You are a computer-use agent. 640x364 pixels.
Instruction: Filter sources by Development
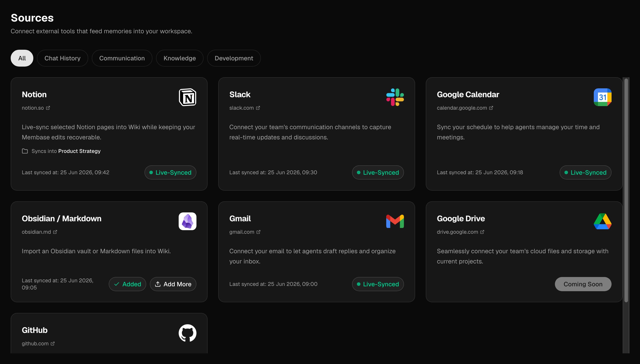(x=234, y=58)
